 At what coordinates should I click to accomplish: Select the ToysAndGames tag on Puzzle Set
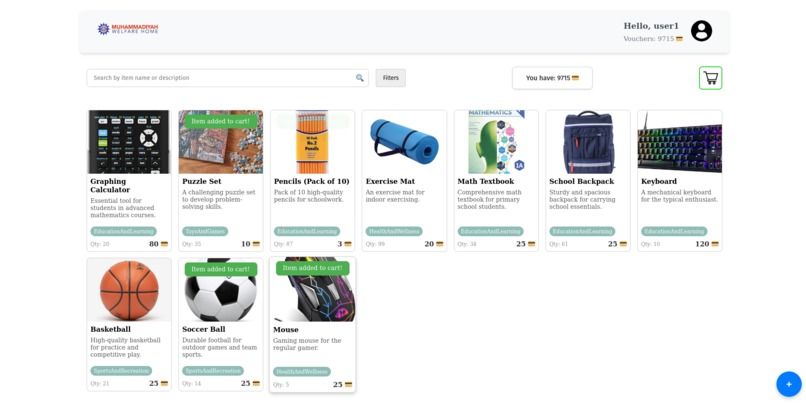(205, 231)
